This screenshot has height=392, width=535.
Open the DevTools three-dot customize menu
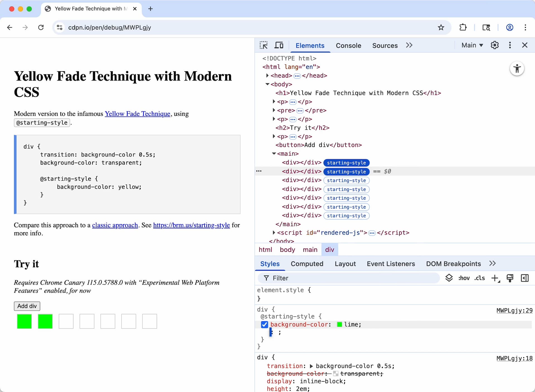tap(510, 45)
